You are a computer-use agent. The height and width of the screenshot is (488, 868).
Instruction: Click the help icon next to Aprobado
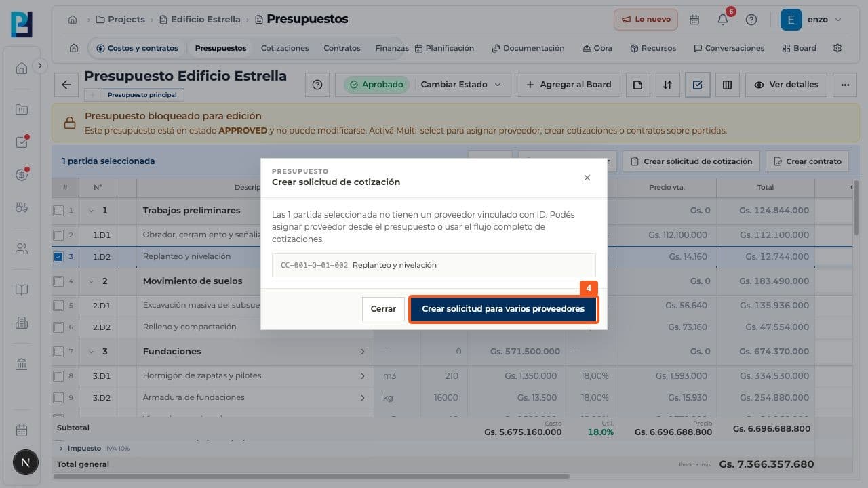pyautogui.click(x=317, y=85)
